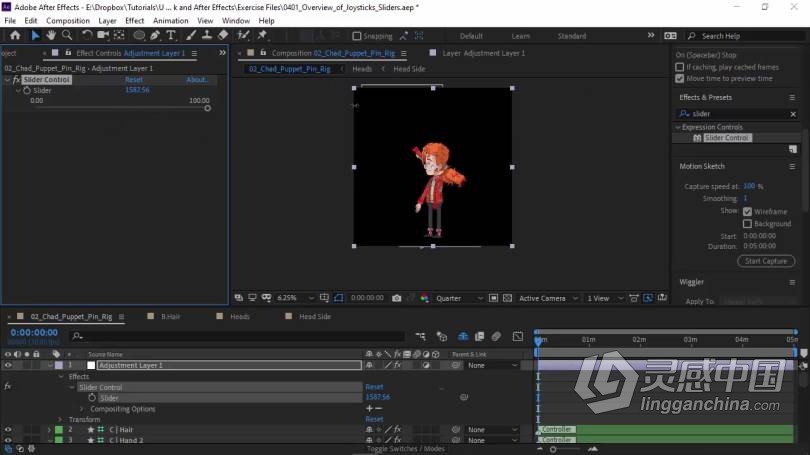Screen dimensions: 810x455
Task: Click the Slider range handle in Effect Controls
Action: click(208, 108)
